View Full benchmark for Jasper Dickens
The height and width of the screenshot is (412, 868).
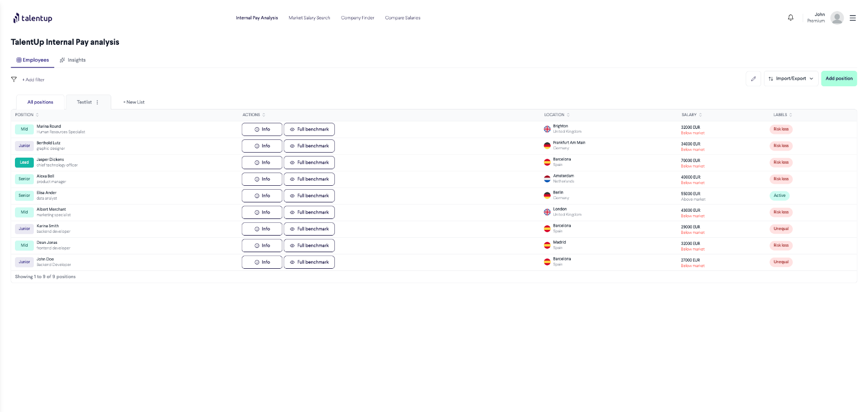point(309,163)
